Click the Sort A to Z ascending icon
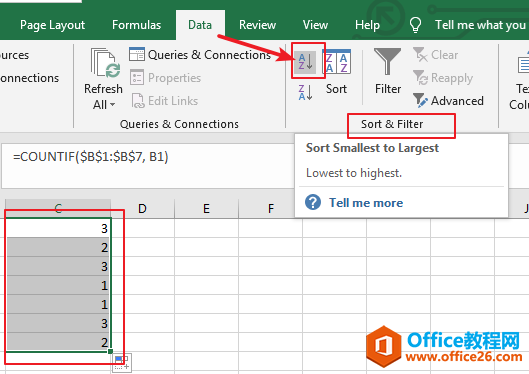The width and height of the screenshot is (529, 374). coord(306,62)
